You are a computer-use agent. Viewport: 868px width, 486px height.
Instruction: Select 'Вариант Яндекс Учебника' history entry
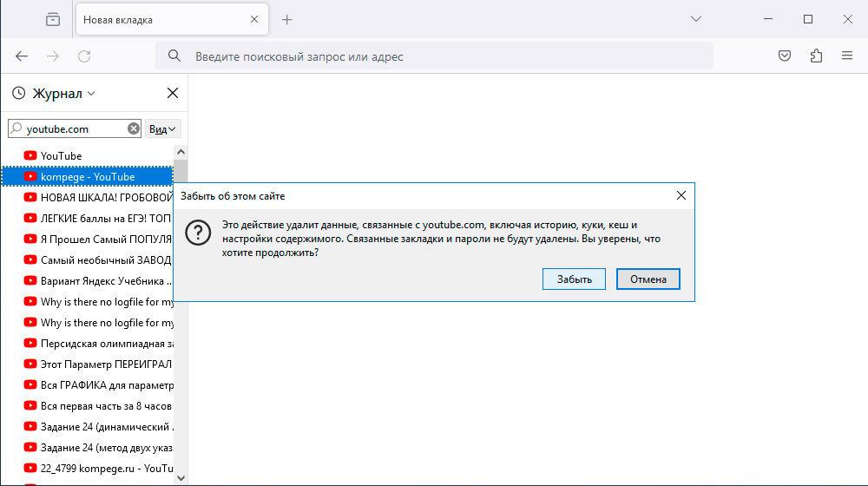pos(87,281)
